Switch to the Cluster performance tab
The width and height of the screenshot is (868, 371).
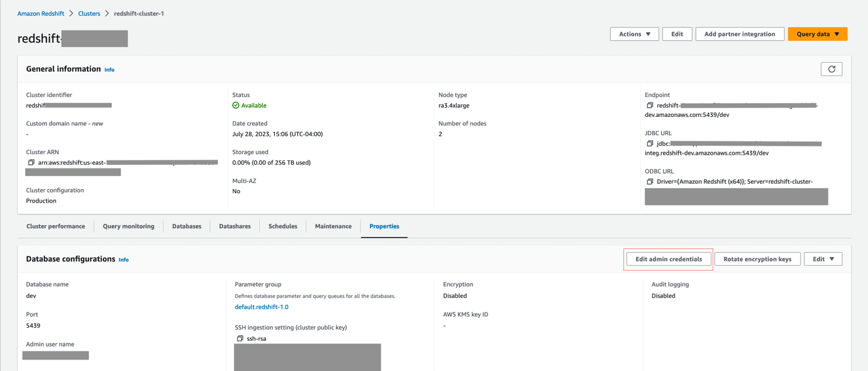[55, 226]
